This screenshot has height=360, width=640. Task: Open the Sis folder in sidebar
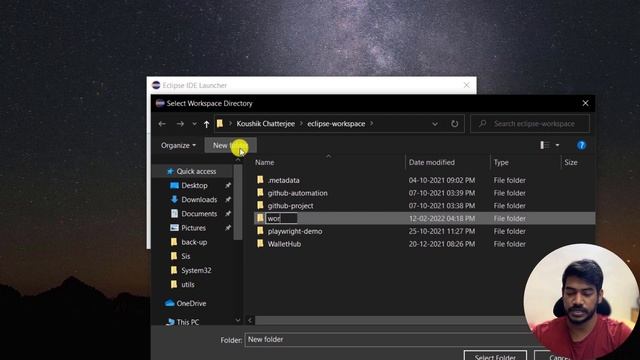click(x=186, y=256)
